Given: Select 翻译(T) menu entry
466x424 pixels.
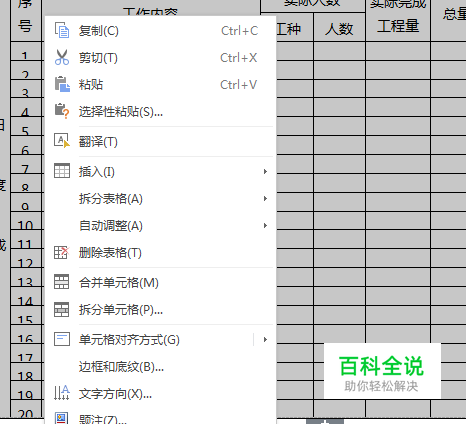Looking at the screenshot, I should 161,142.
